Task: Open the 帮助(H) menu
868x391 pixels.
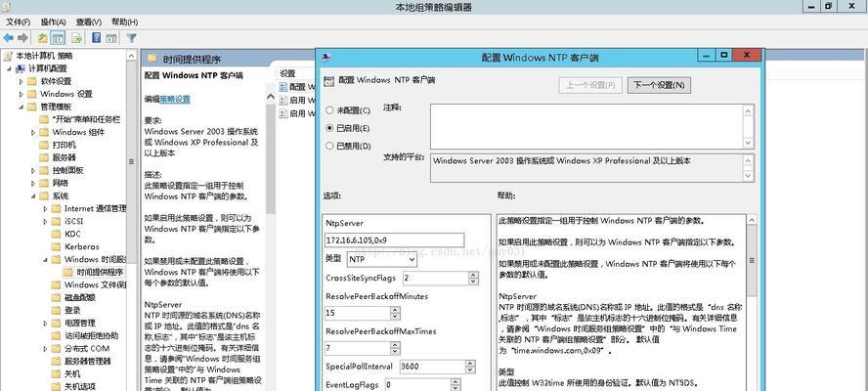Action: tap(124, 22)
